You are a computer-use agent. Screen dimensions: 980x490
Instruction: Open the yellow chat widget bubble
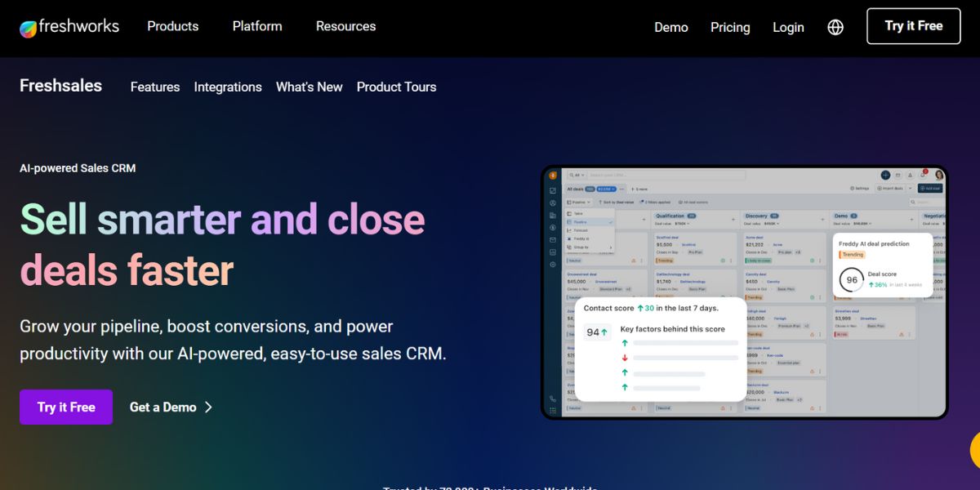[x=976, y=450]
